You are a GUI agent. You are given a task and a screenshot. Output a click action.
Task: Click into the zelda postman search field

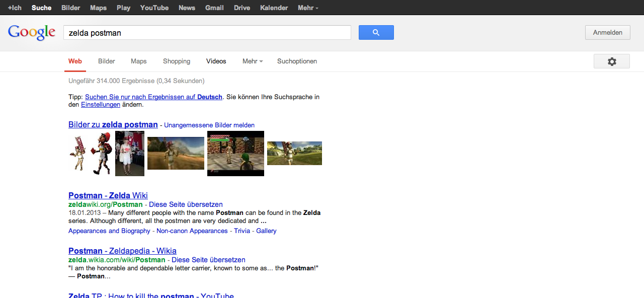(x=206, y=33)
